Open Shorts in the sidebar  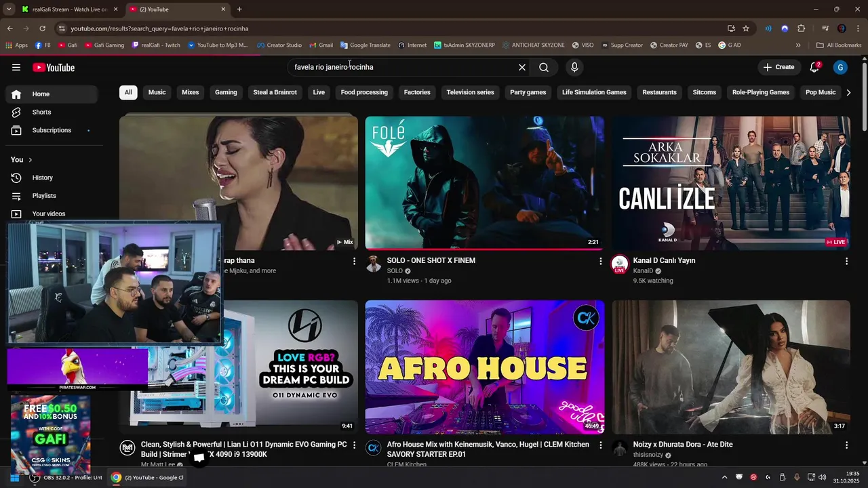(x=52, y=112)
